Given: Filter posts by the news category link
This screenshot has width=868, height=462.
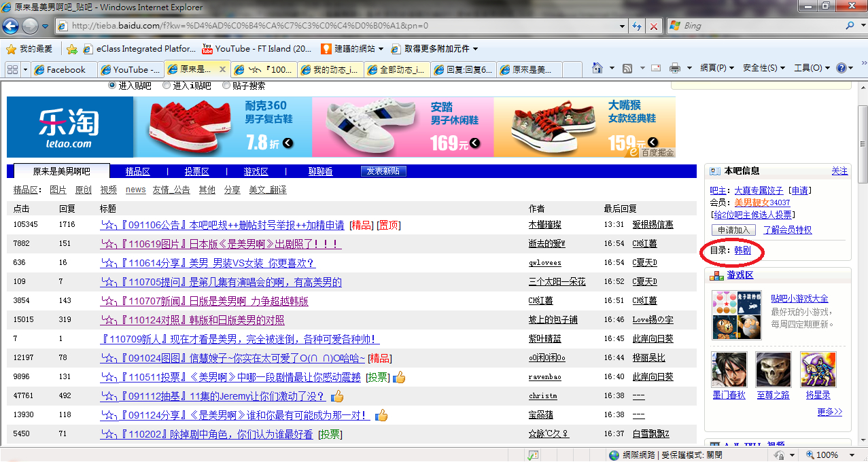Looking at the screenshot, I should [136, 190].
